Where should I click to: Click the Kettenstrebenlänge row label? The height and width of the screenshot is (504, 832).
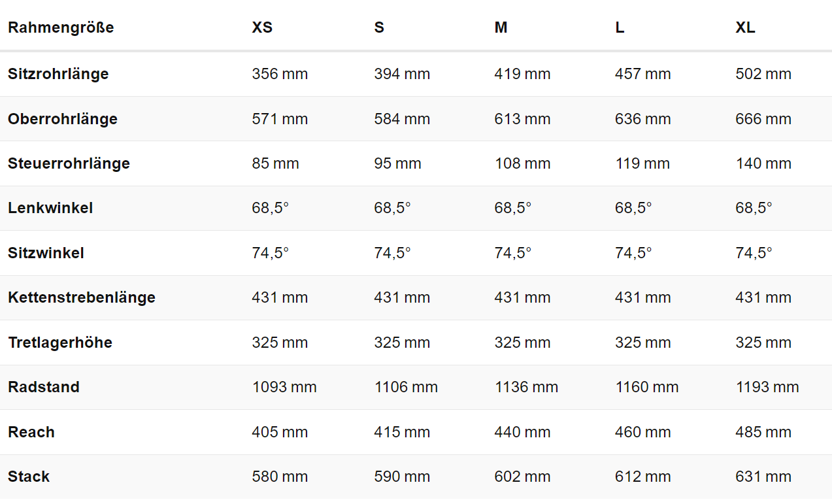coord(82,297)
